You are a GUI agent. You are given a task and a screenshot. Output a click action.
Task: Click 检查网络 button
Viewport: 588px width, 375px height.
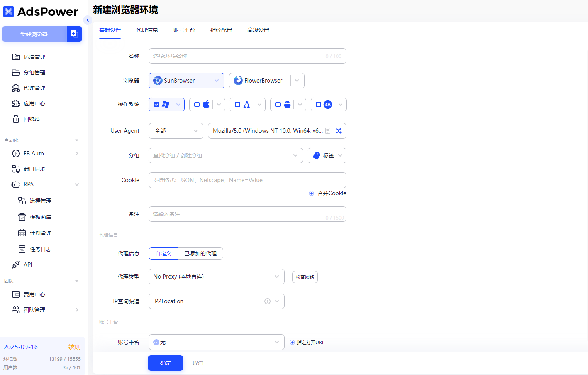pos(305,277)
